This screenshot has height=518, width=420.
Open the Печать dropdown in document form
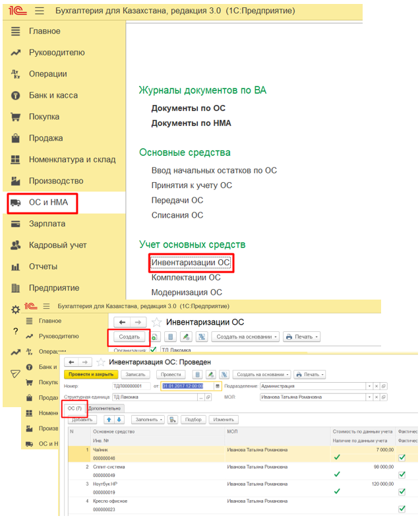coord(310,374)
